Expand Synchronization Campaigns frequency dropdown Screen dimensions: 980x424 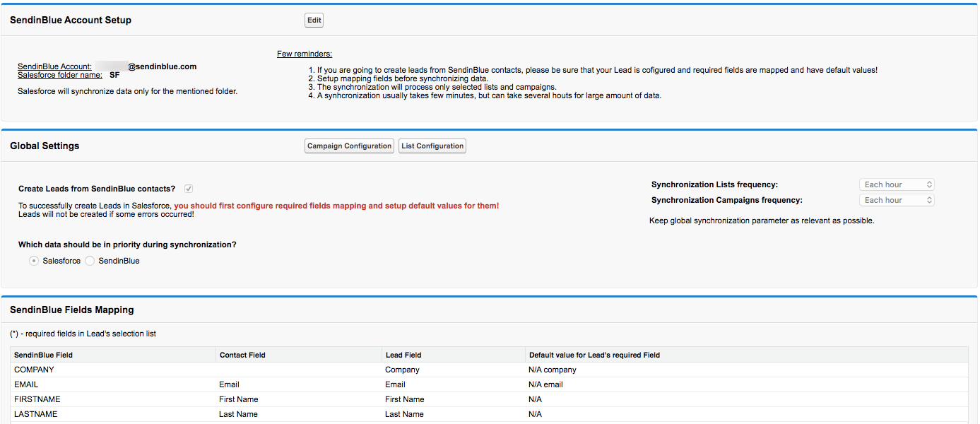[897, 200]
